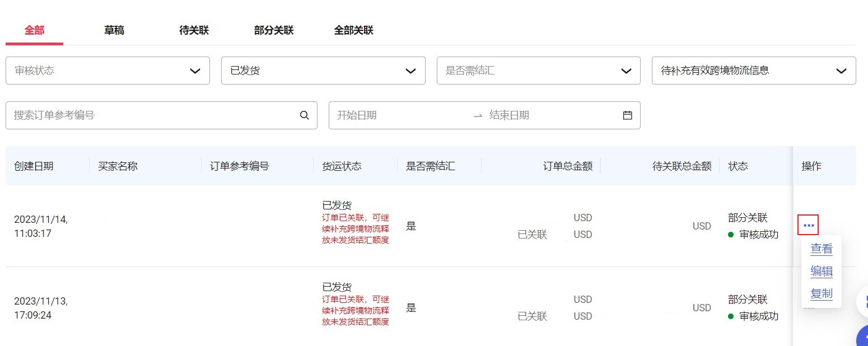Click the search magnifier icon

pos(305,115)
